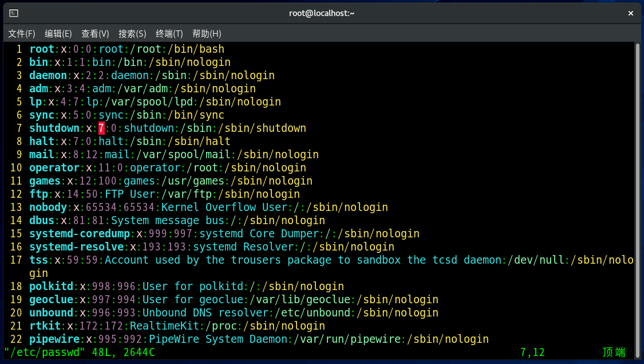Open the 文件(F) menu
The width and height of the screenshot is (644, 364).
click(22, 34)
